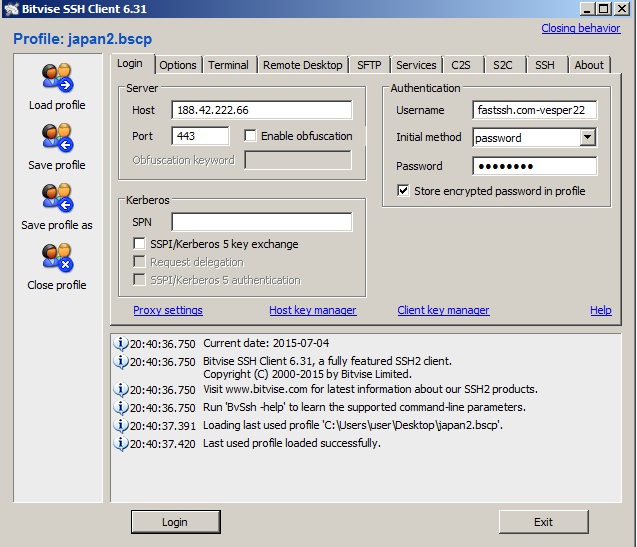Click the 'Profile: japan2.bscp' heading

(x=82, y=39)
